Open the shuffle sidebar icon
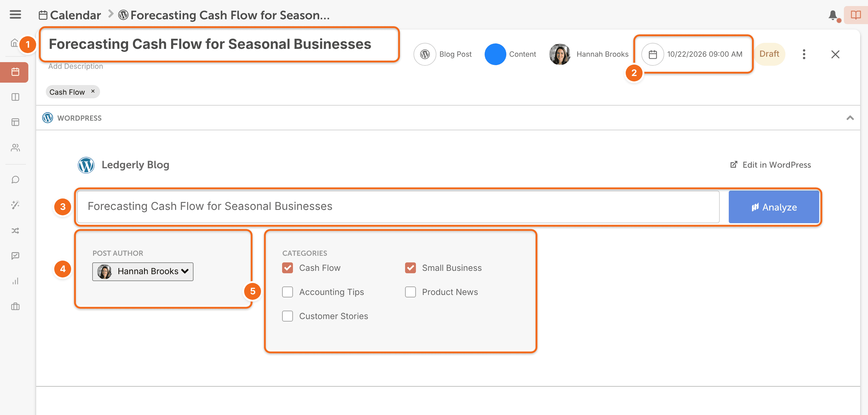 pyautogui.click(x=15, y=231)
